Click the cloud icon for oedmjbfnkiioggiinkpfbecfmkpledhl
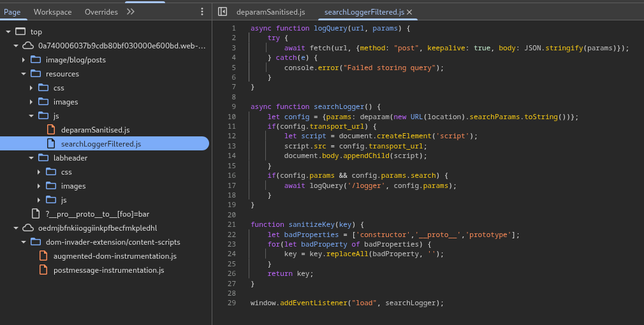This screenshot has height=325, width=644. point(28,228)
